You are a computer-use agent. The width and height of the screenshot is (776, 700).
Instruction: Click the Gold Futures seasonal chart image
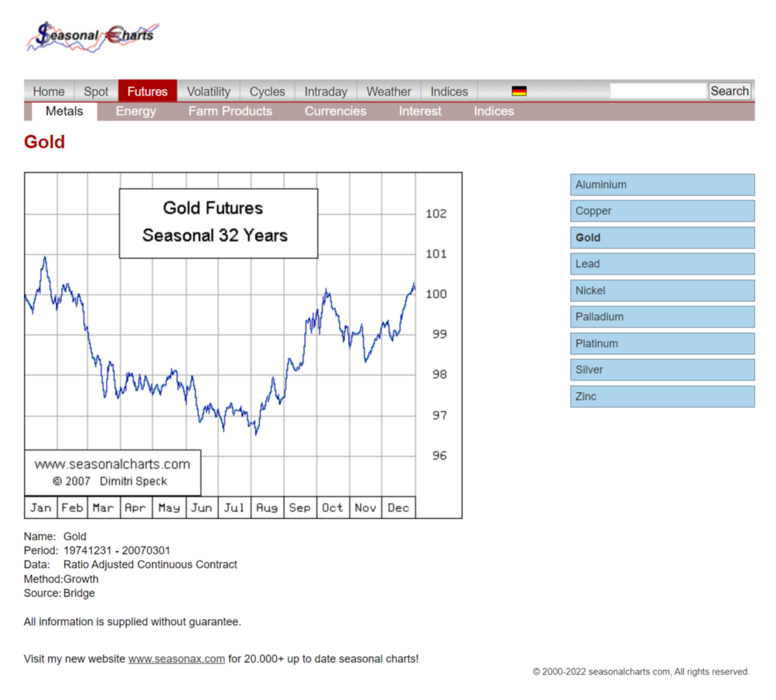click(243, 345)
